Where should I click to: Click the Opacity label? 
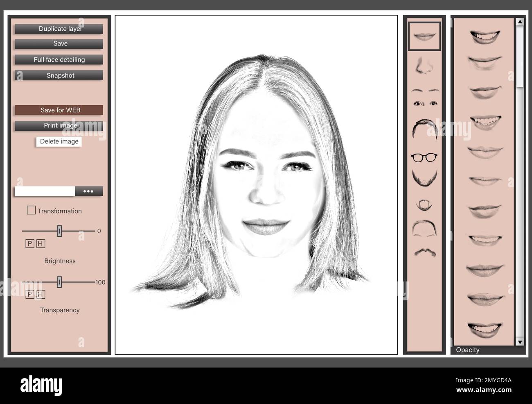(467, 350)
